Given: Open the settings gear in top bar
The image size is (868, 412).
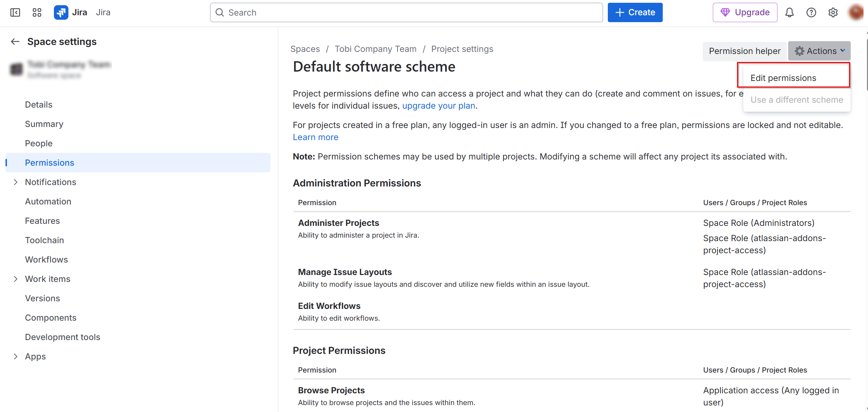Looking at the screenshot, I should tap(833, 12).
